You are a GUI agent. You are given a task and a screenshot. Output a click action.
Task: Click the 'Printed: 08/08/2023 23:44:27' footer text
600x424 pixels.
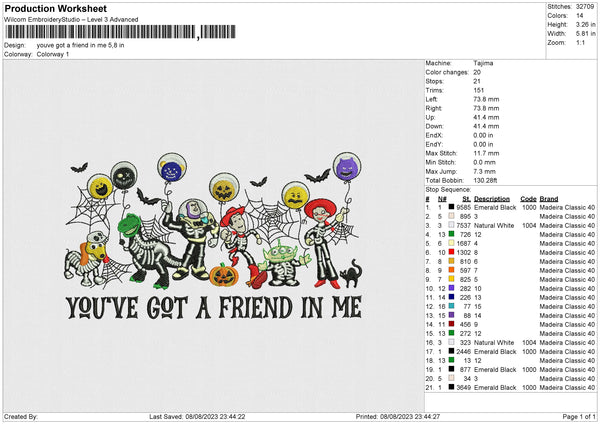click(x=398, y=417)
